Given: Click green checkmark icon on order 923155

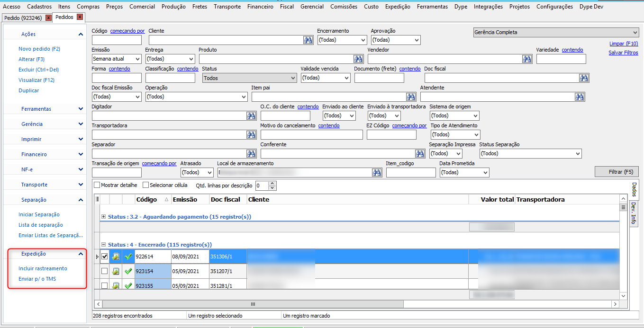Looking at the screenshot, I should [x=128, y=285].
